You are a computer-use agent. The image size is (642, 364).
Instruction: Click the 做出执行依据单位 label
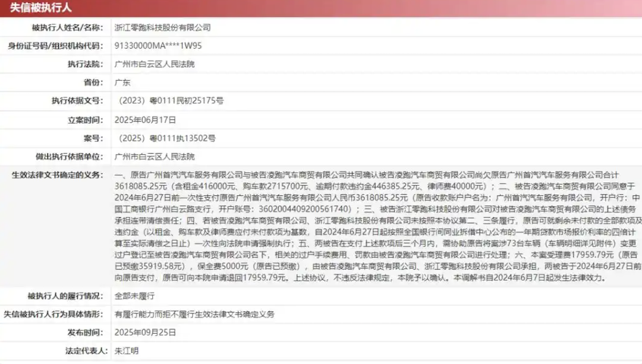click(70, 157)
